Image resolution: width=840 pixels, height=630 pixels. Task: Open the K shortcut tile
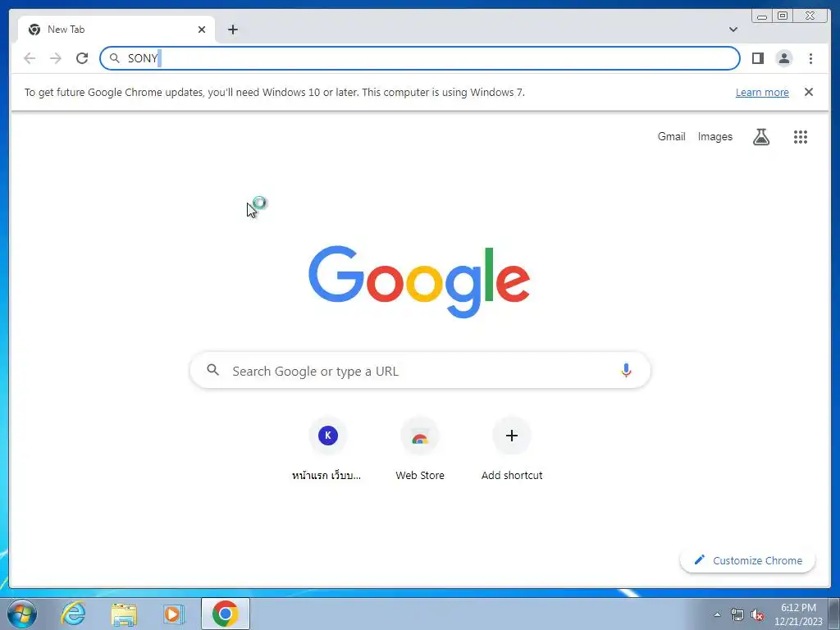pos(328,436)
